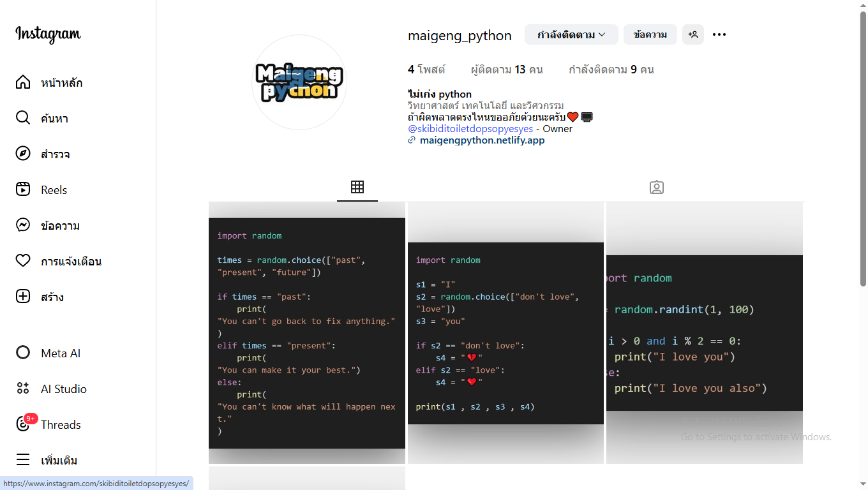Screen dimensions: 868x490
Task: Open the Messenger messages icon
Action: click(x=23, y=225)
